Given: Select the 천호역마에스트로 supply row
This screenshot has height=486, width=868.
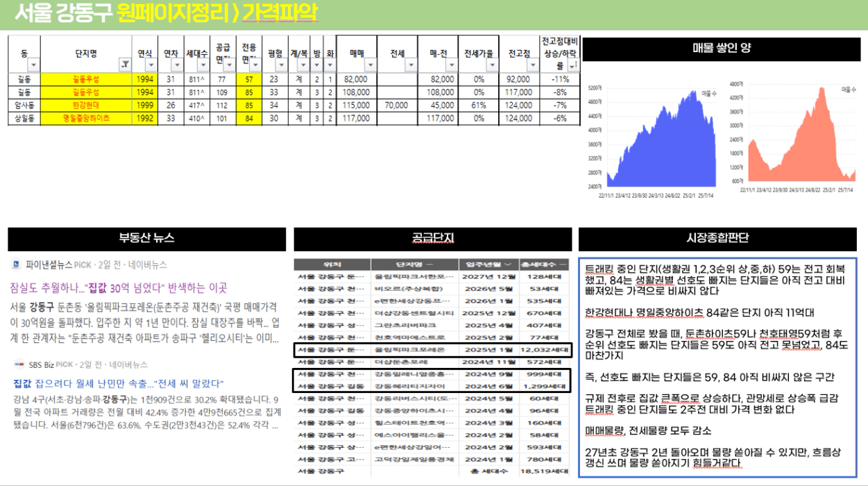Looking at the screenshot, I should (x=433, y=337).
